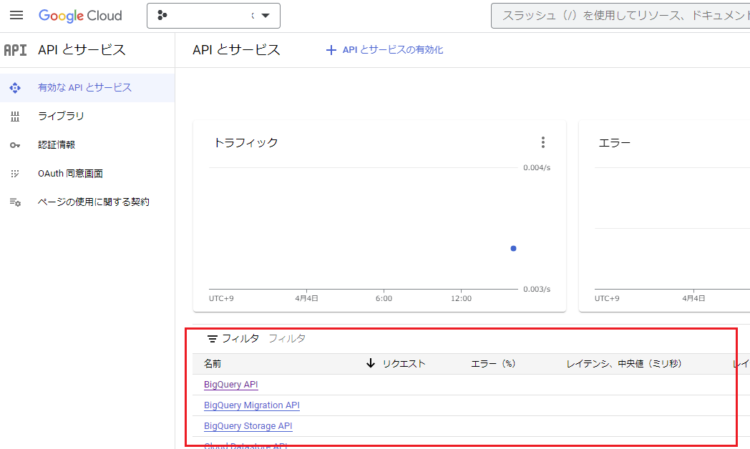The image size is (750, 449).
Task: Click the library grid icon
Action: point(15,116)
